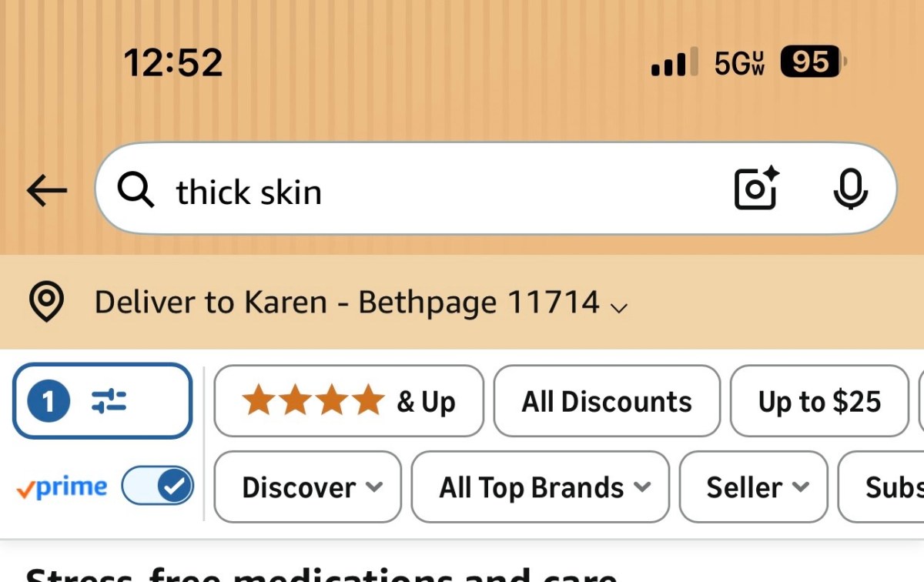924x582 pixels.
Task: Tap the cellular signal bars icon
Action: pos(675,62)
